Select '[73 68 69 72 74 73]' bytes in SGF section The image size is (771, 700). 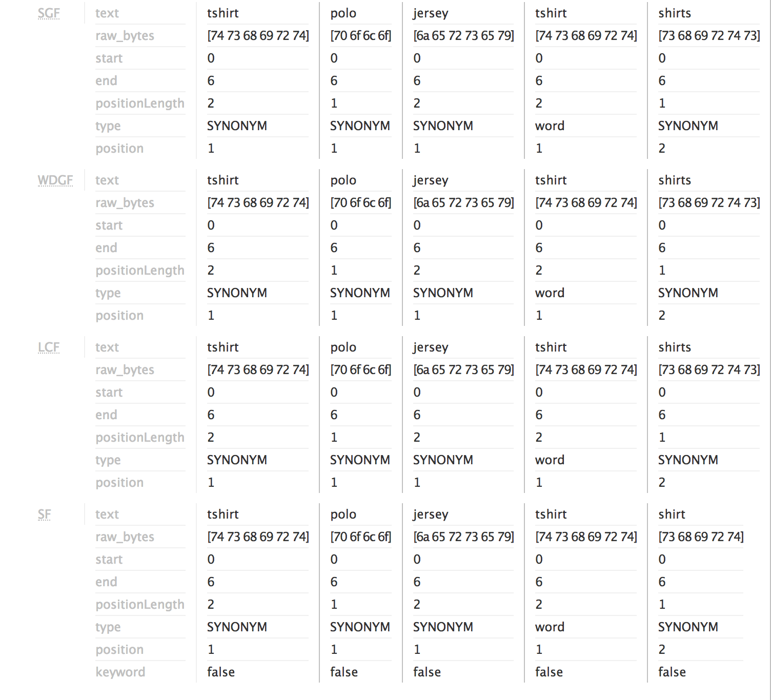709,35
